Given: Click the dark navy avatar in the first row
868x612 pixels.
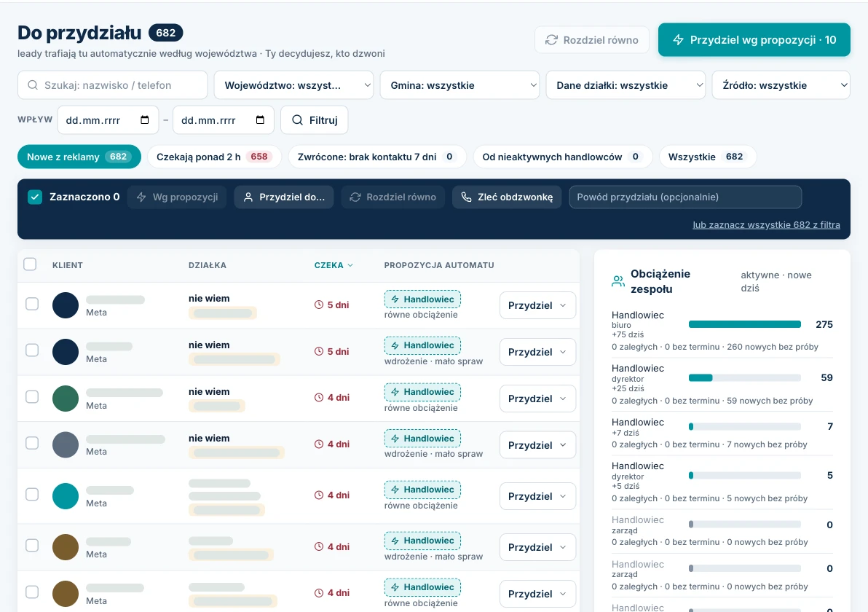Looking at the screenshot, I should (66, 305).
